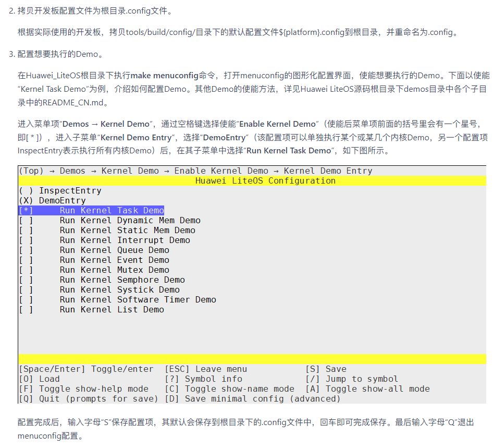This screenshot has height=448, width=494.
Task: Select the InspectEntry radio option
Action: 26,191
